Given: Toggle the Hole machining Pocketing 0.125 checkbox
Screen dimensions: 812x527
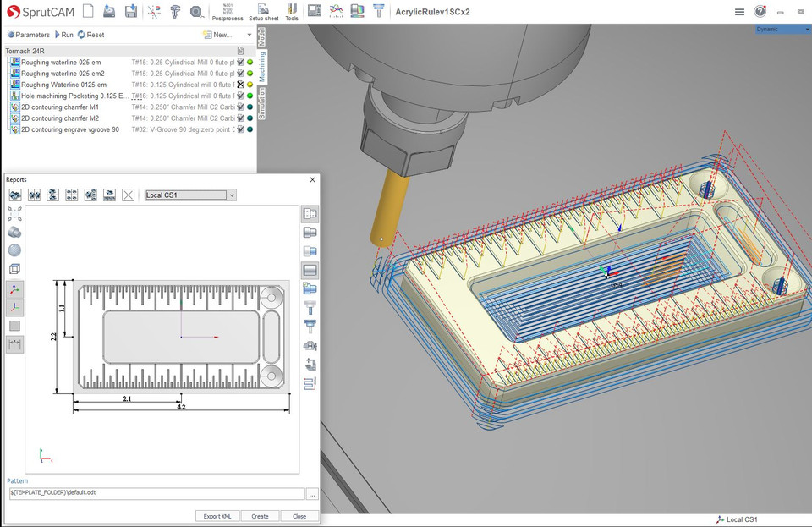Looking at the screenshot, I should tap(240, 96).
